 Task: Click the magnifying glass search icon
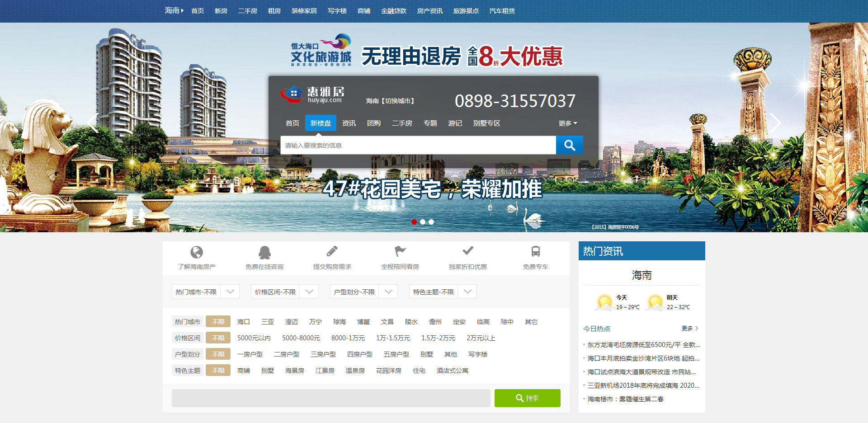569,145
